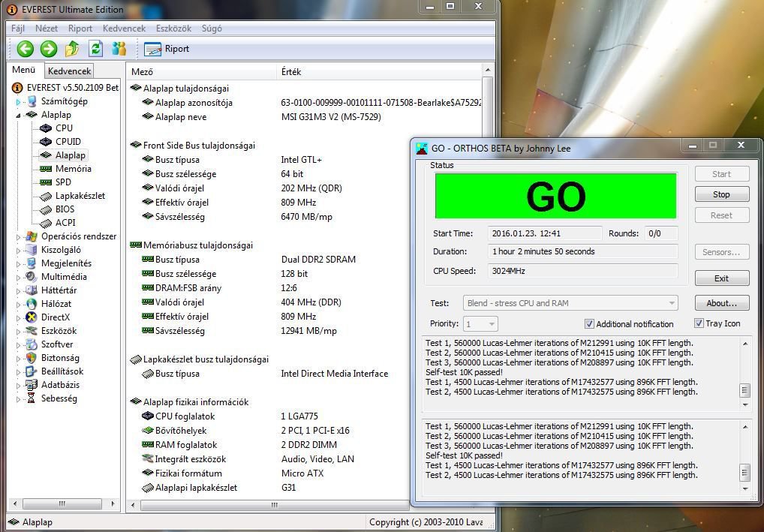Click the Sensors... button in ORTHOS
Image resolution: width=764 pixels, height=532 pixels.
[722, 252]
